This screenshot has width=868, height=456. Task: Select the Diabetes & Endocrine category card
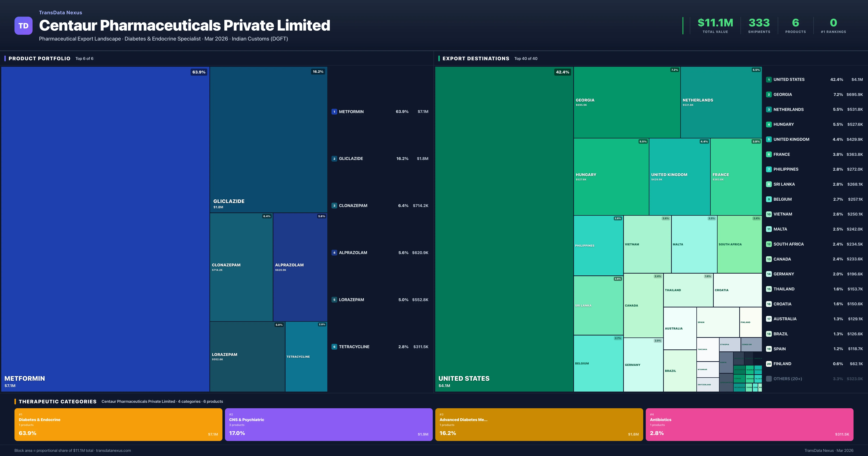click(118, 424)
